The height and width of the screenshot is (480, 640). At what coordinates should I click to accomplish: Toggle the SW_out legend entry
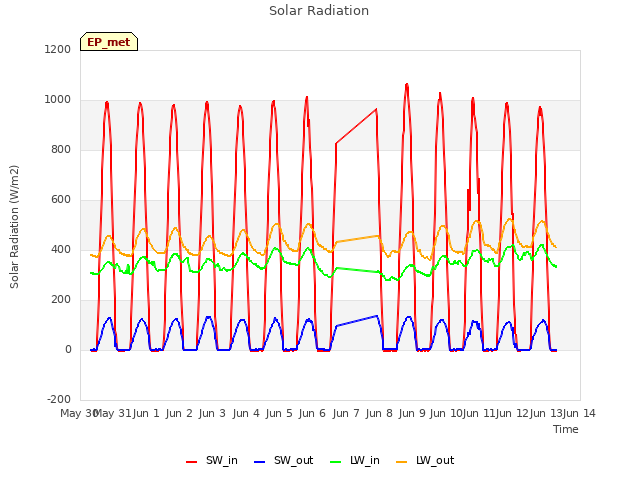coord(283,461)
